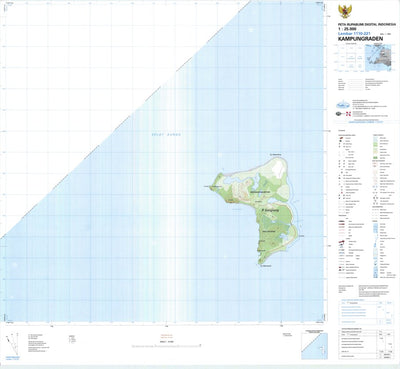Click the small diagonal inset map at bottom right
Viewport: 400px width, 369px height.
(x=314, y=346)
